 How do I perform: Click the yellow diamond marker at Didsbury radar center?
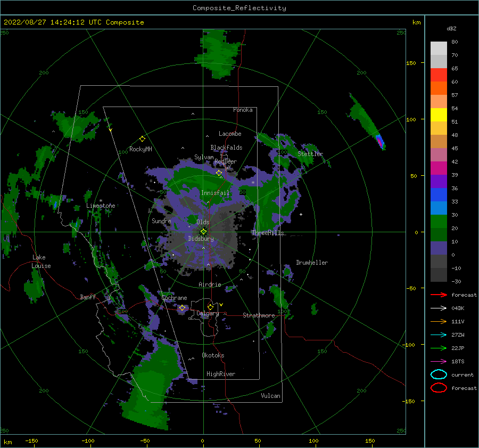click(x=203, y=232)
